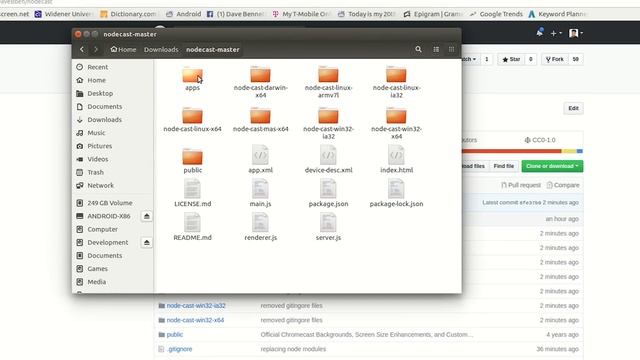
Task: Open the node-cast-darwin-x64 folder
Action: [x=260, y=82]
